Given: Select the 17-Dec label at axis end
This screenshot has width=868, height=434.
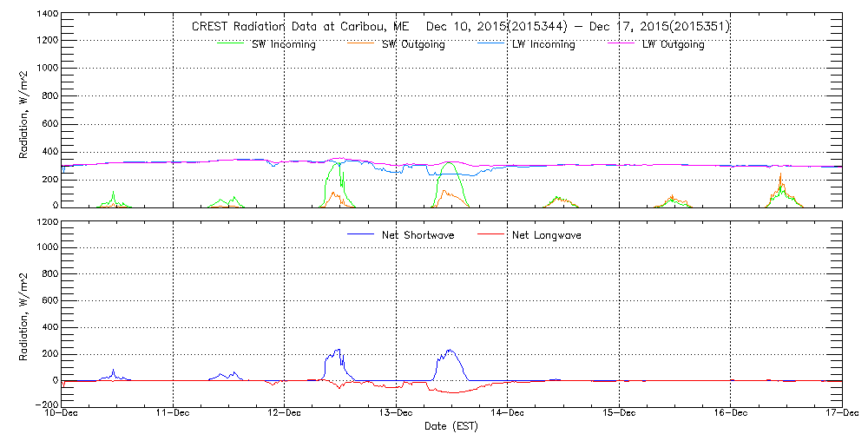Looking at the screenshot, I should (840, 414).
